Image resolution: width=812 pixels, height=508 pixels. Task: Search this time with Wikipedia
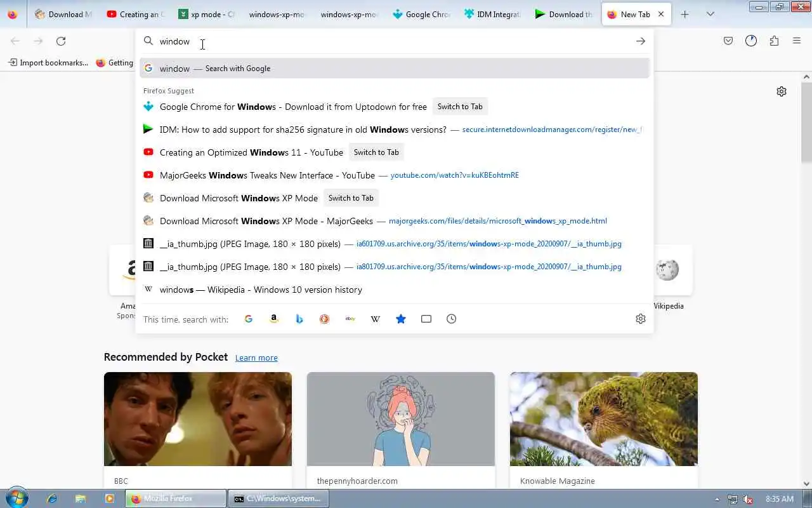(x=376, y=319)
